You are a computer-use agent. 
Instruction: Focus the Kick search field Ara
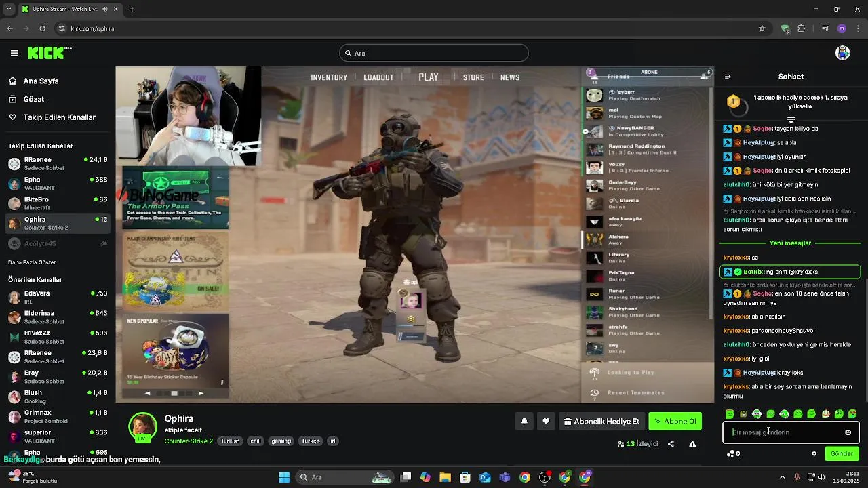point(434,53)
